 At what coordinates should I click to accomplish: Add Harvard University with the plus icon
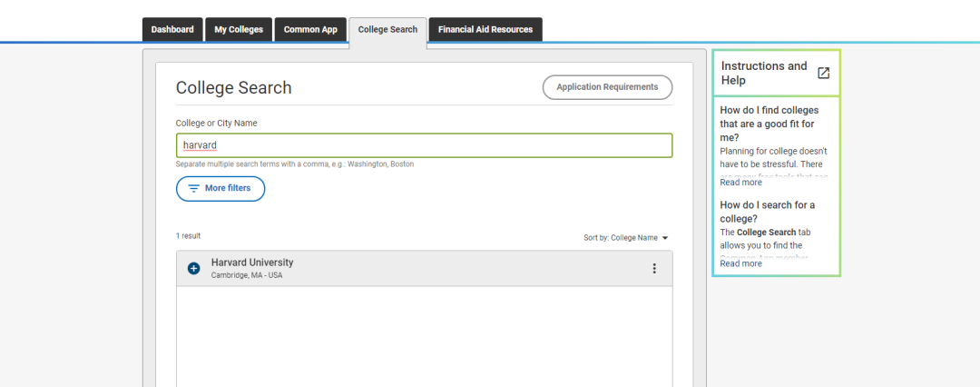[x=193, y=268]
